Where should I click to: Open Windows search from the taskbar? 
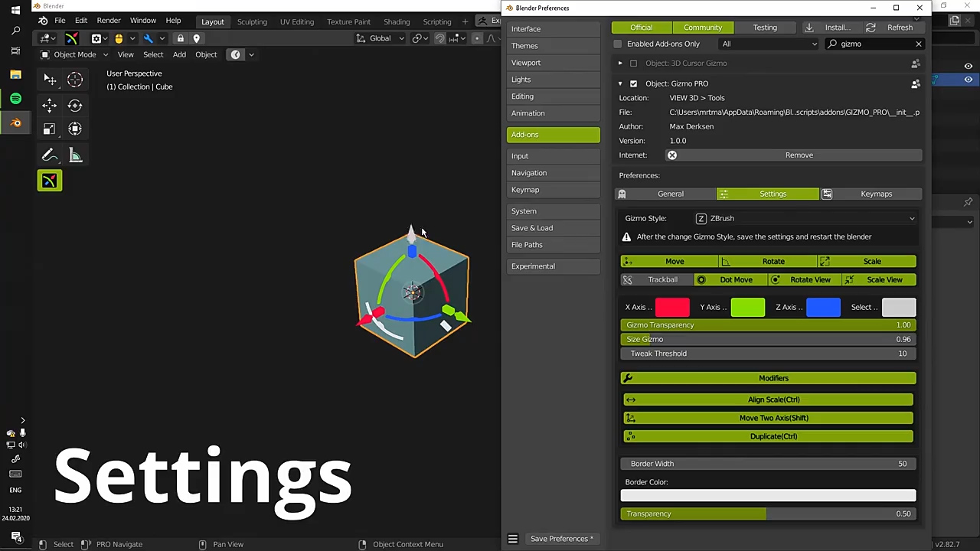click(x=15, y=31)
